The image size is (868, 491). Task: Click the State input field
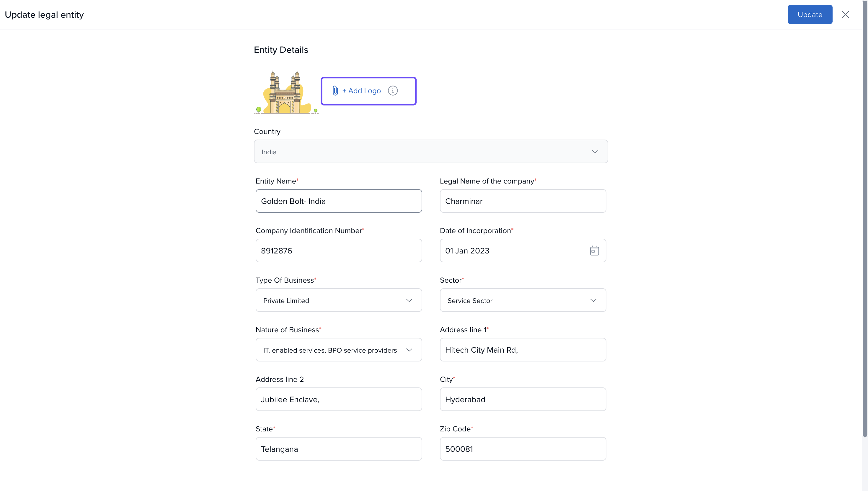click(338, 449)
